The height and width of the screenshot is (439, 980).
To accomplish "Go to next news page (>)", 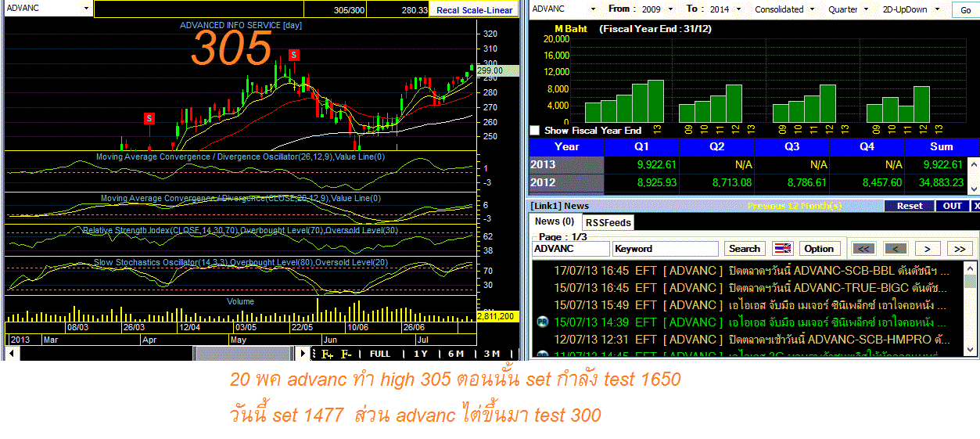I will pyautogui.click(x=927, y=249).
